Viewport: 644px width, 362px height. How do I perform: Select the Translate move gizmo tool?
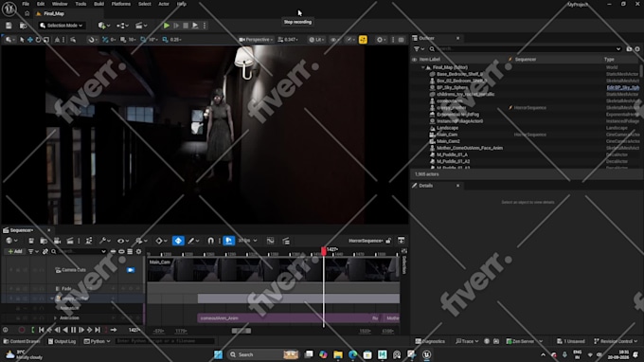[x=30, y=40]
